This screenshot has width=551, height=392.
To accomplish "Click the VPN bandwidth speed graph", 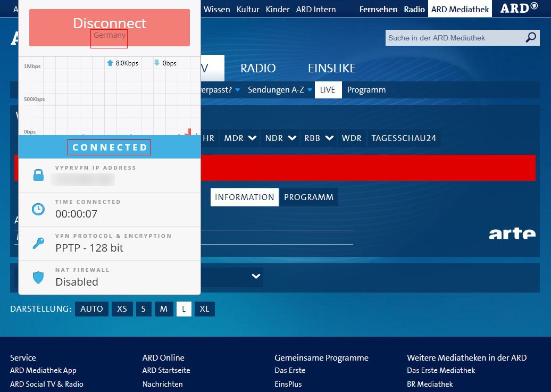I will coord(109,96).
